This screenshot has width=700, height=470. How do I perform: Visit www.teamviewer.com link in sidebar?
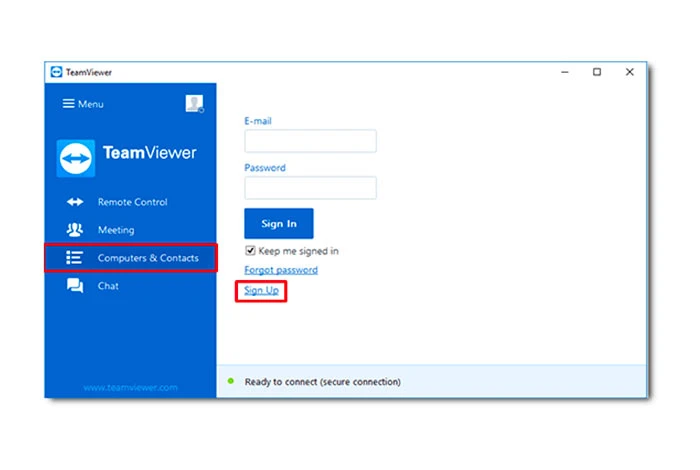pyautogui.click(x=130, y=387)
